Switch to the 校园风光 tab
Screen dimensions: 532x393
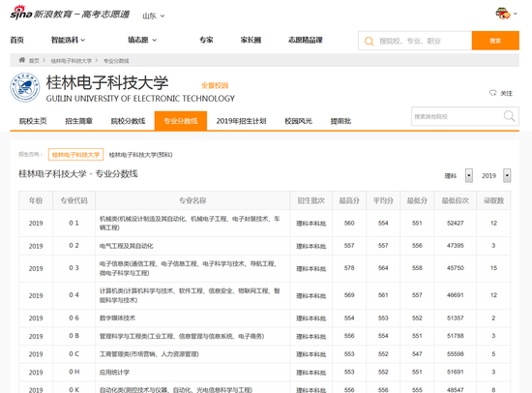click(298, 121)
